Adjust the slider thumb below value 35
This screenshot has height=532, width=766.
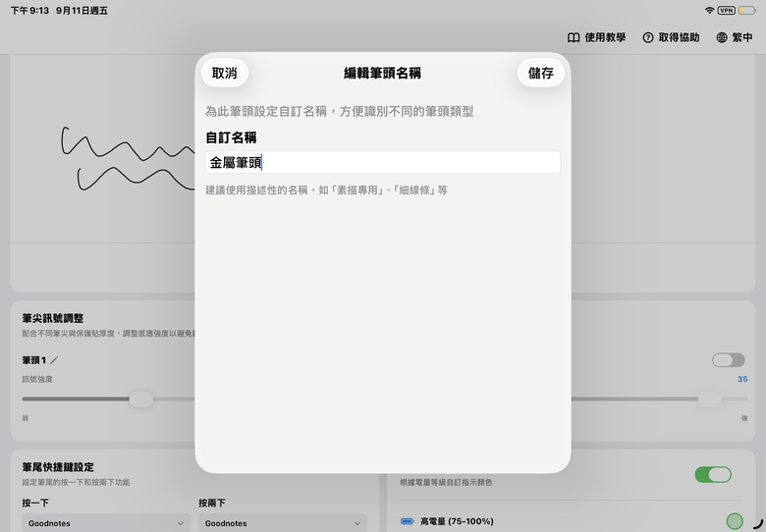click(x=710, y=399)
